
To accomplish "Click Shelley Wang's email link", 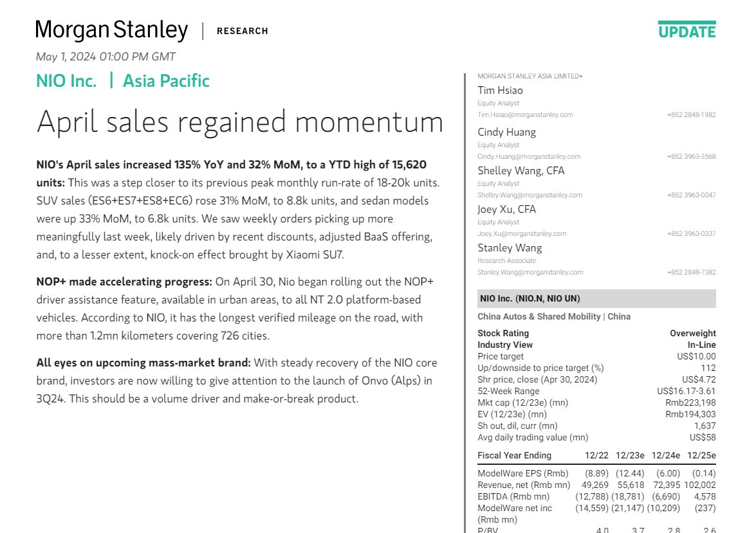I will [530, 195].
